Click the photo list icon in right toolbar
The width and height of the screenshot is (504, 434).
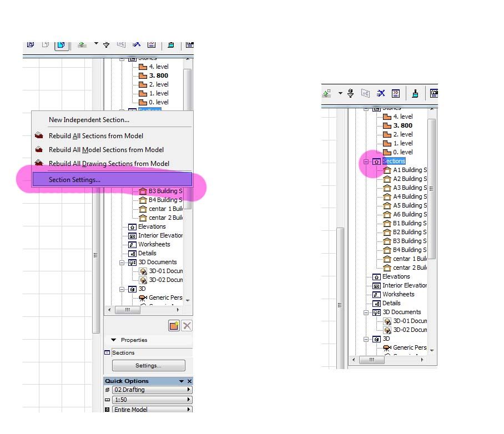[434, 94]
